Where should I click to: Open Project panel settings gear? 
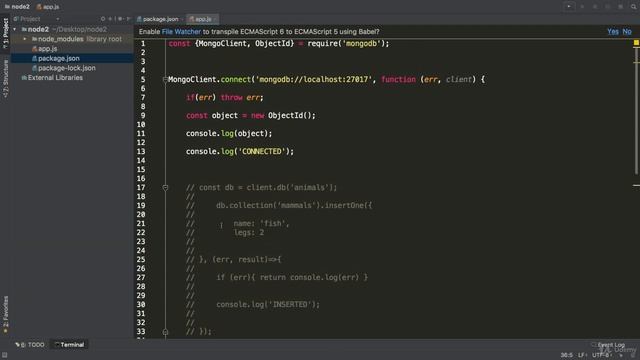click(x=120, y=19)
